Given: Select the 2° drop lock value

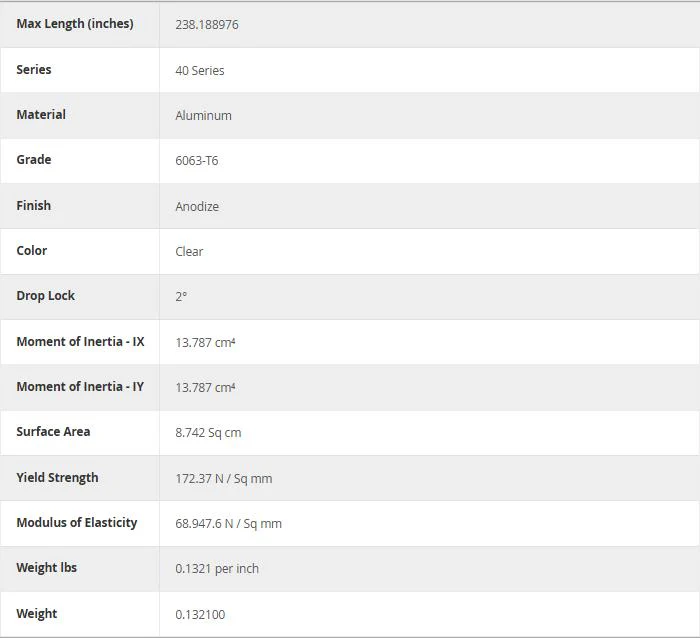Looking at the screenshot, I should tap(181, 297).
